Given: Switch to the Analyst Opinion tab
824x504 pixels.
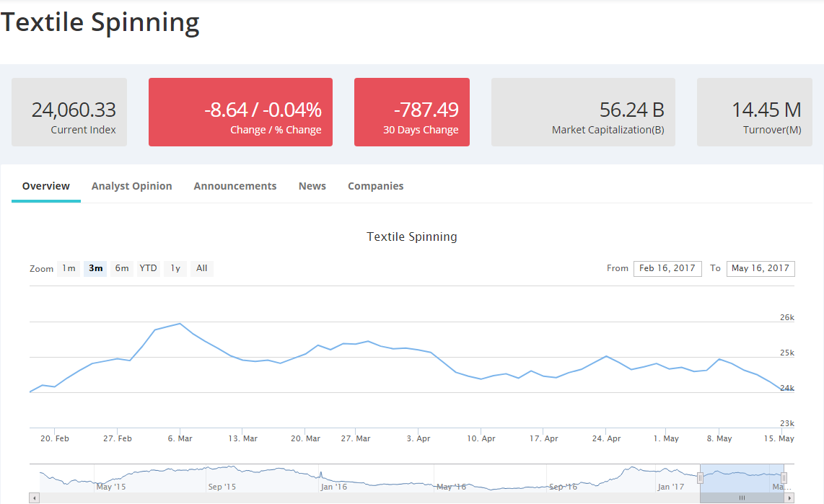Looking at the screenshot, I should pos(131,185).
